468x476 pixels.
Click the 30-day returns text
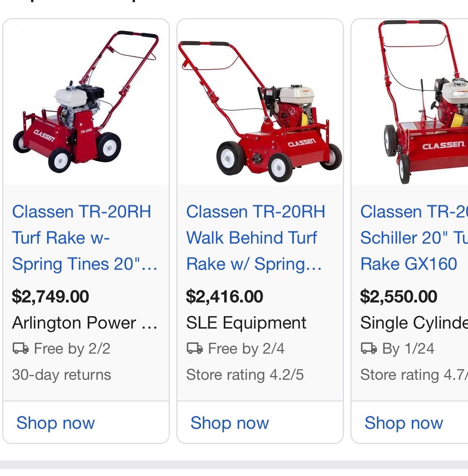click(61, 375)
